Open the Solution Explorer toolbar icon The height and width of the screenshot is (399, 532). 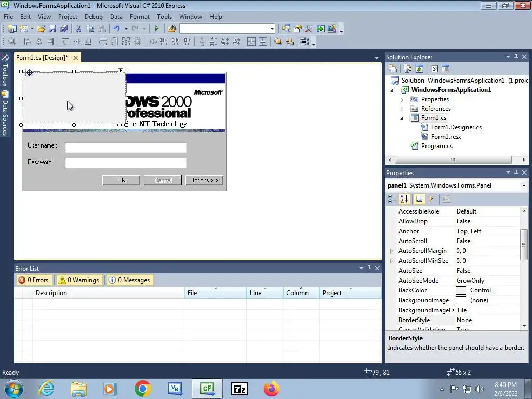click(286, 29)
